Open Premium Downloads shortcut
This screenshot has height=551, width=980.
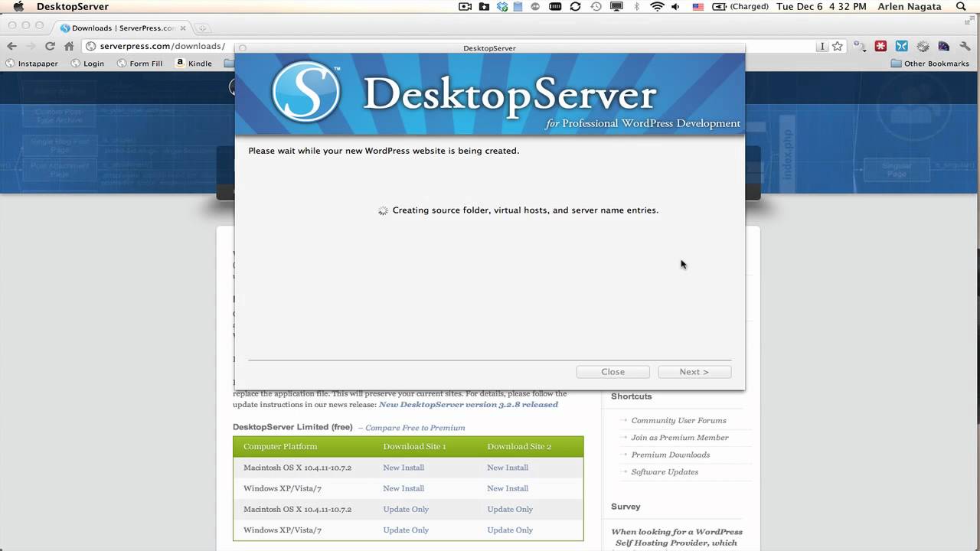671,455
